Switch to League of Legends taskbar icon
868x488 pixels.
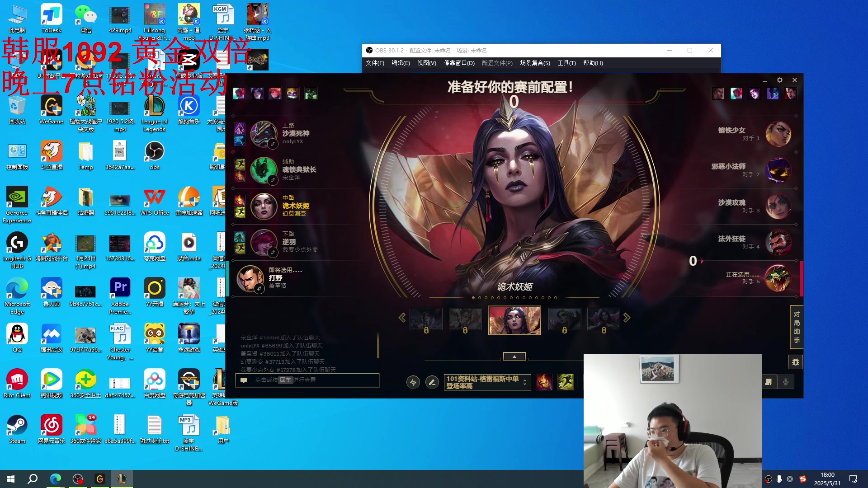pos(122,479)
